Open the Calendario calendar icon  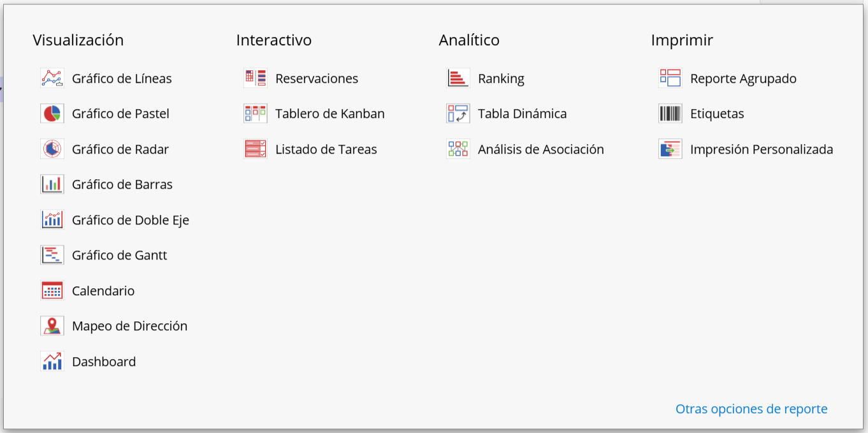(x=52, y=291)
